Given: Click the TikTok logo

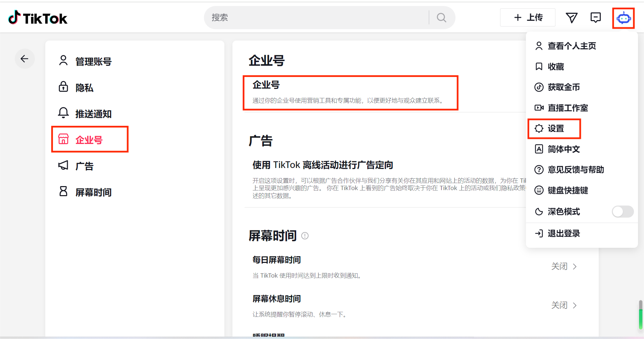Looking at the screenshot, I should (38, 18).
